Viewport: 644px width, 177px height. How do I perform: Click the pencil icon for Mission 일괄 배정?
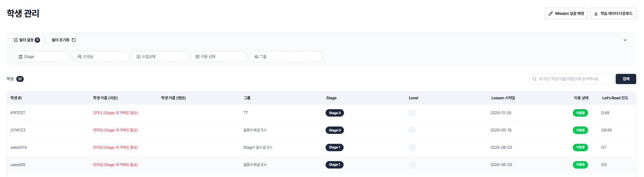point(550,13)
